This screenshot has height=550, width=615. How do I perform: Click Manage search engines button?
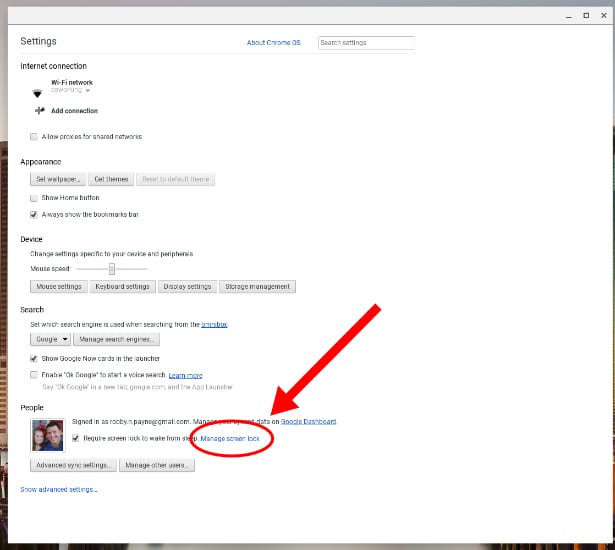116,339
